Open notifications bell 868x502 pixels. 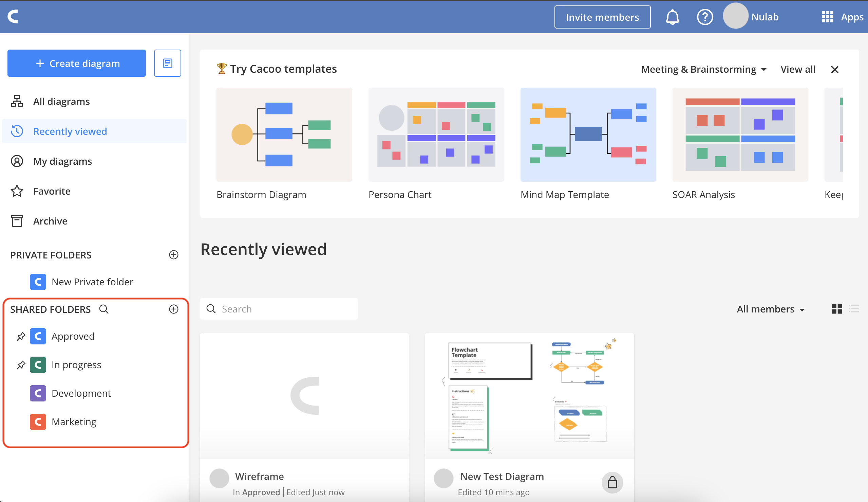(x=672, y=17)
